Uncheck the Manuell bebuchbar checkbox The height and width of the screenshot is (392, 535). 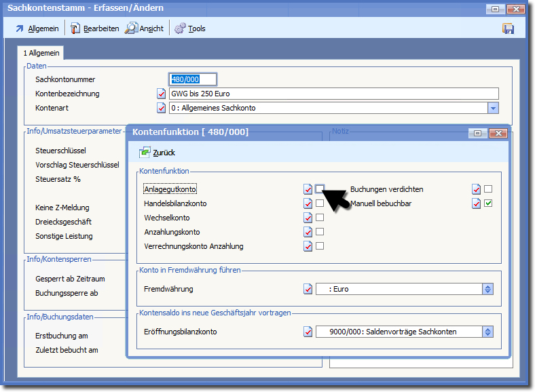click(x=488, y=203)
